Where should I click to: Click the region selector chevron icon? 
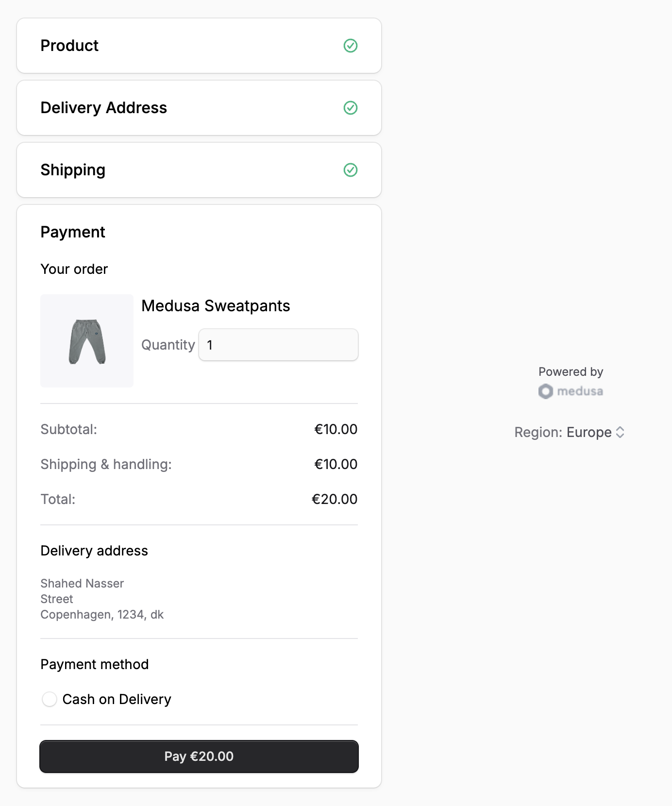[621, 432]
